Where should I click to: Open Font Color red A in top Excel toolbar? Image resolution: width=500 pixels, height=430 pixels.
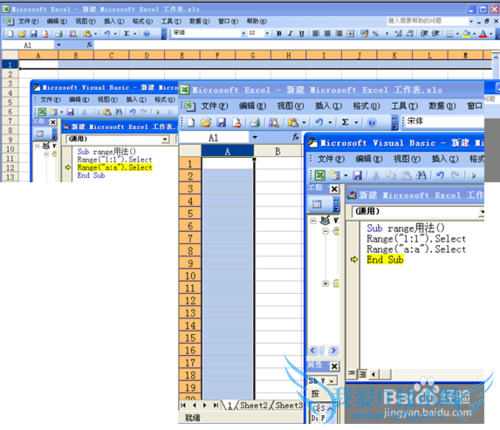[x=482, y=33]
